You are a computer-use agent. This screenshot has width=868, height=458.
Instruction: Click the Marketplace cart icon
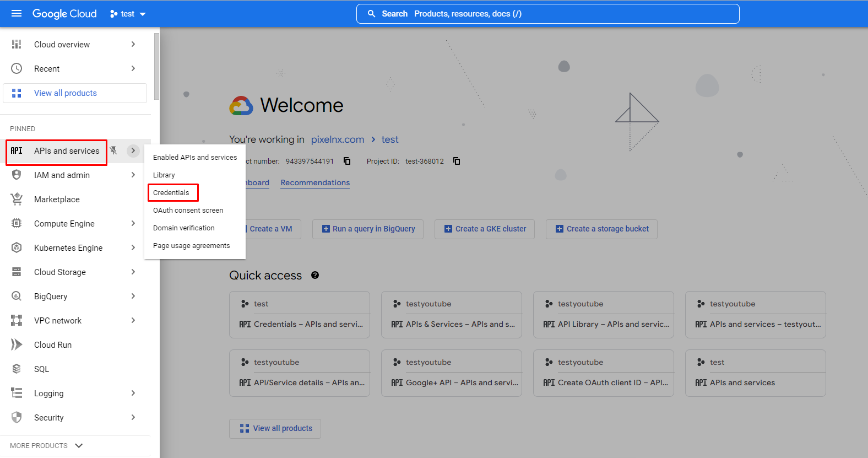[17, 199]
